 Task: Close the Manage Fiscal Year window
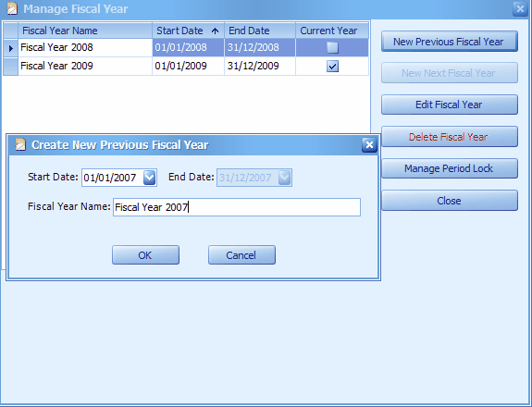(520, 8)
